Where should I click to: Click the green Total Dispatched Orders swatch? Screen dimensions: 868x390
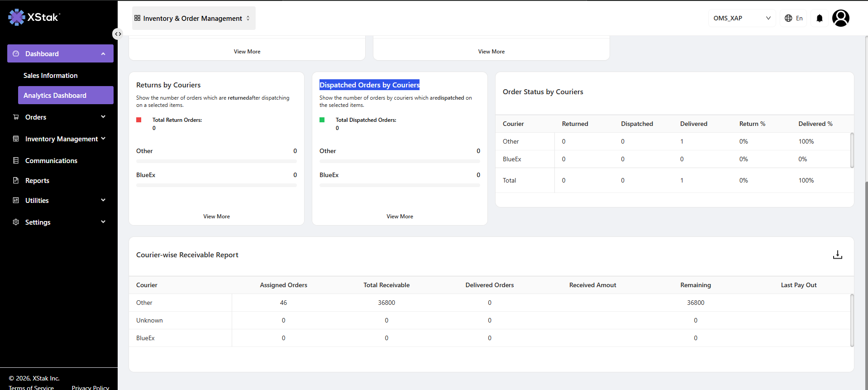pos(322,120)
